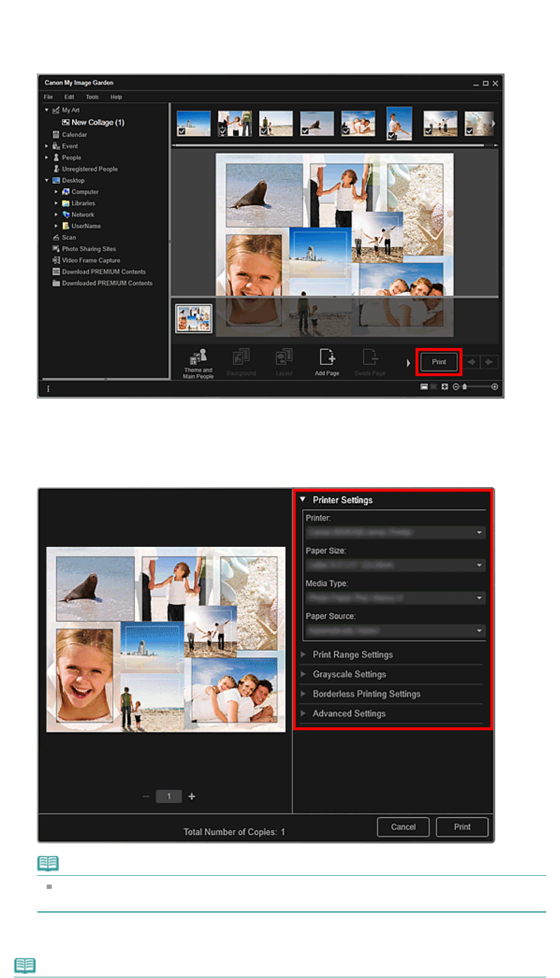This screenshot has height=978, width=560.
Task: Open Theme and Main People settings
Action: click(198, 364)
